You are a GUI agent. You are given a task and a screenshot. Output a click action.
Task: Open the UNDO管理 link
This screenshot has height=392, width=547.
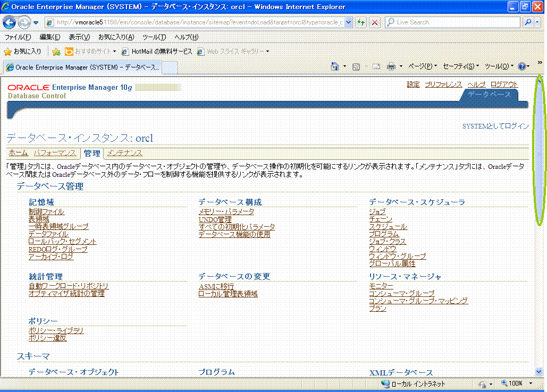[x=215, y=219]
